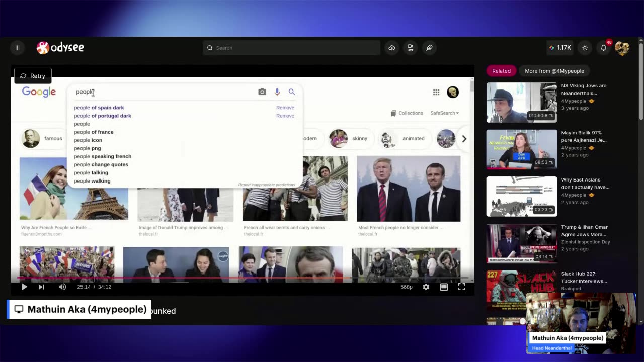This screenshot has height=362, width=644.
Task: Seek on the video progress bar
Action: 243,278
